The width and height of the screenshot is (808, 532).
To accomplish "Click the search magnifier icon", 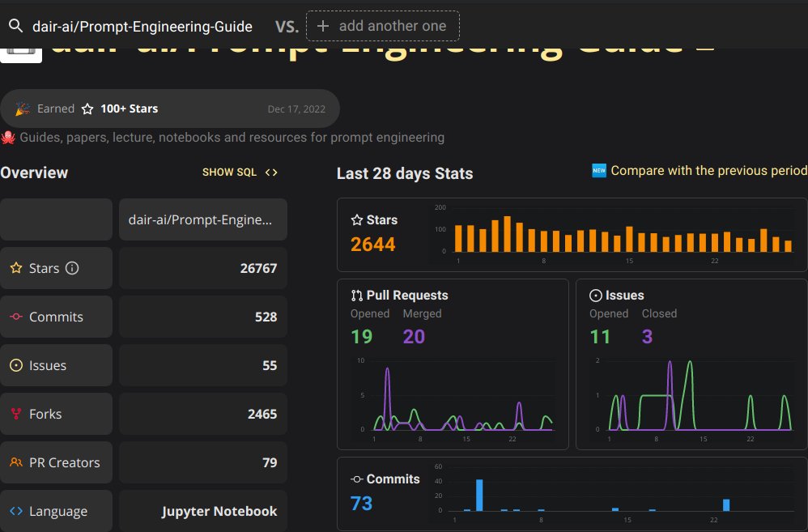I will coord(15,26).
